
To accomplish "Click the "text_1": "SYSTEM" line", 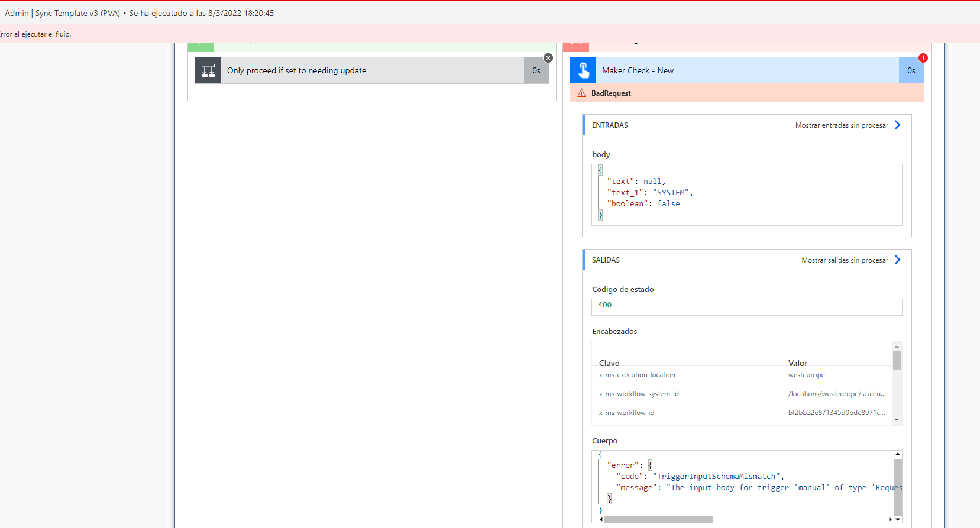I will [649, 193].
